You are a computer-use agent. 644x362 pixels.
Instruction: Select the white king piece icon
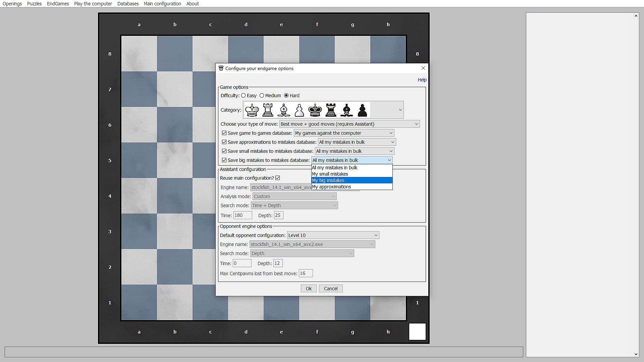pos(252,110)
